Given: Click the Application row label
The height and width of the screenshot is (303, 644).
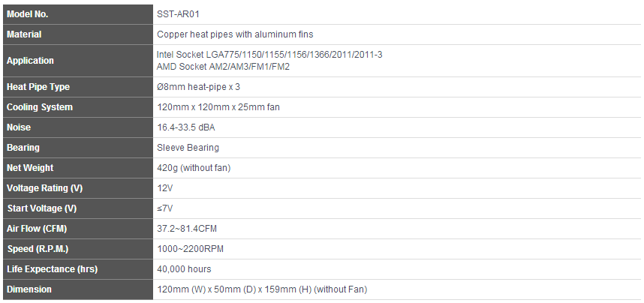Looking at the screenshot, I should tap(78, 60).
